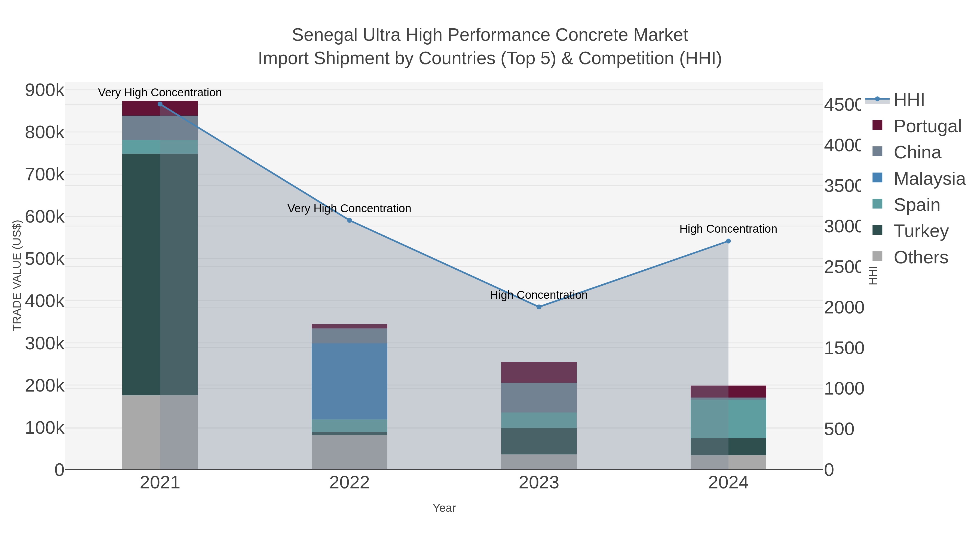This screenshot has width=980, height=551.
Task: Toggle the HHI legend entry
Action: pos(895,100)
